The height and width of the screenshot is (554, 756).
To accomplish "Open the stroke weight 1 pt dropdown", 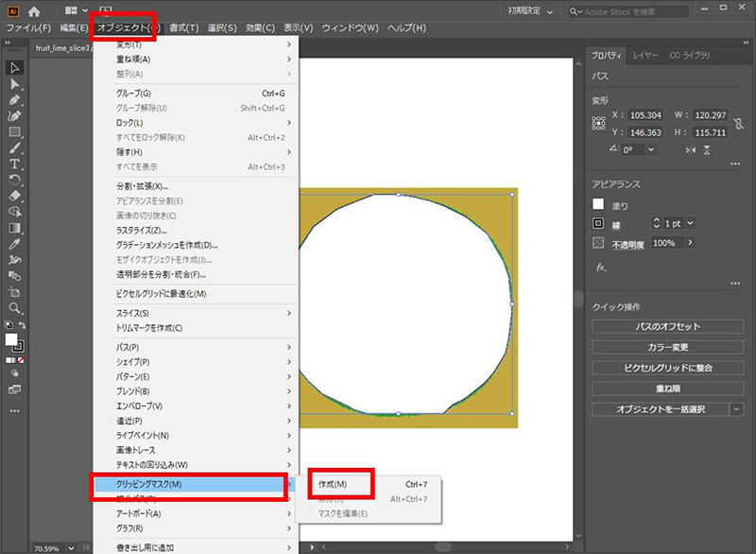I will point(690,223).
